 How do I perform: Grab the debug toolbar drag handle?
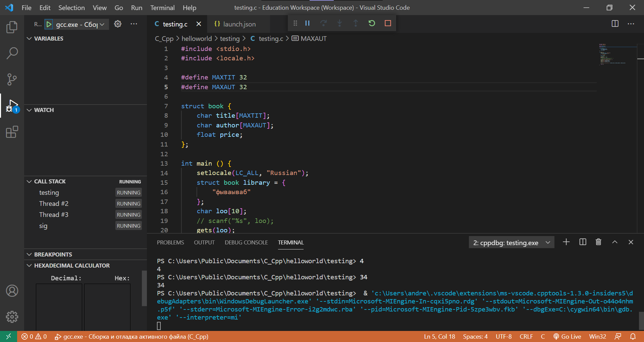[295, 23]
